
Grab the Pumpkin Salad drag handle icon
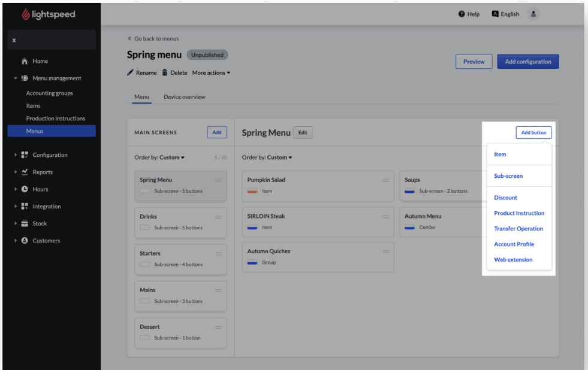386,180
